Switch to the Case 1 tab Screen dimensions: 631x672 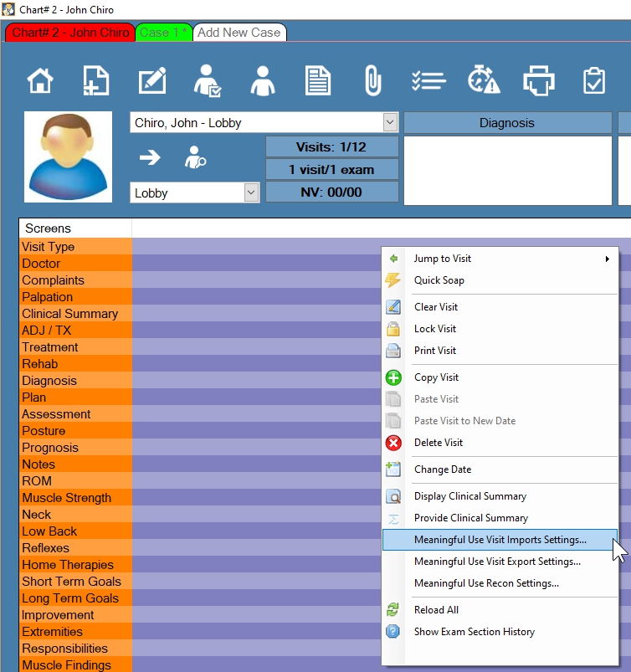[x=163, y=33]
